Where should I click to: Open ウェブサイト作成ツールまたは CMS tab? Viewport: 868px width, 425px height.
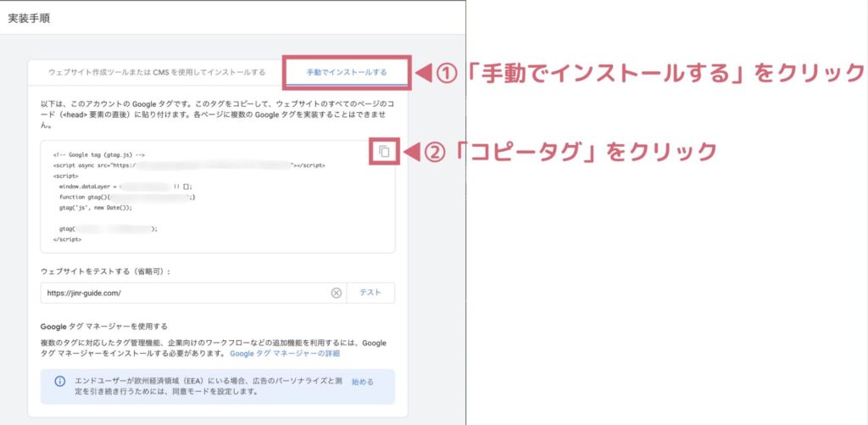tap(157, 72)
